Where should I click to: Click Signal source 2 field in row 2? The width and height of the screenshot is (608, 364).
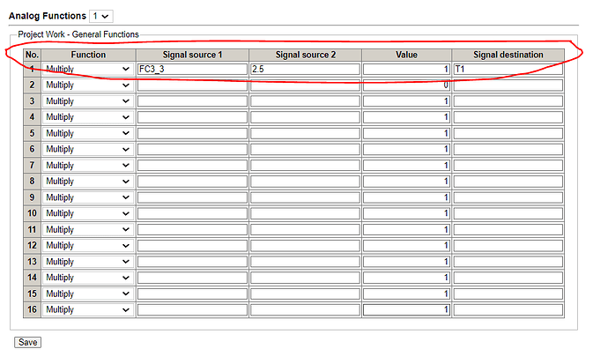[305, 85]
